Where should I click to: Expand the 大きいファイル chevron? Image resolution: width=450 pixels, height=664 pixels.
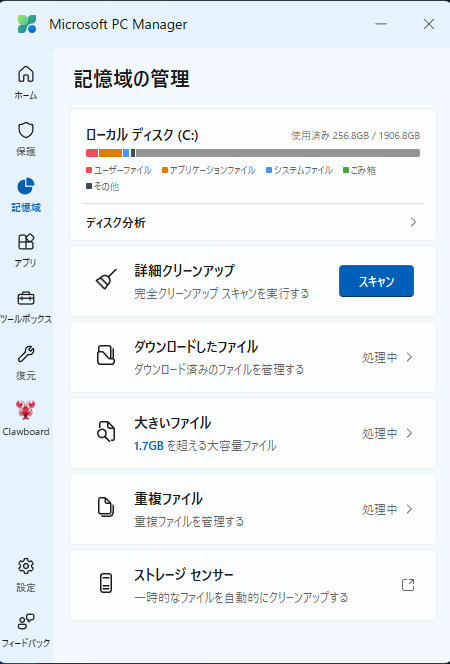click(409, 433)
